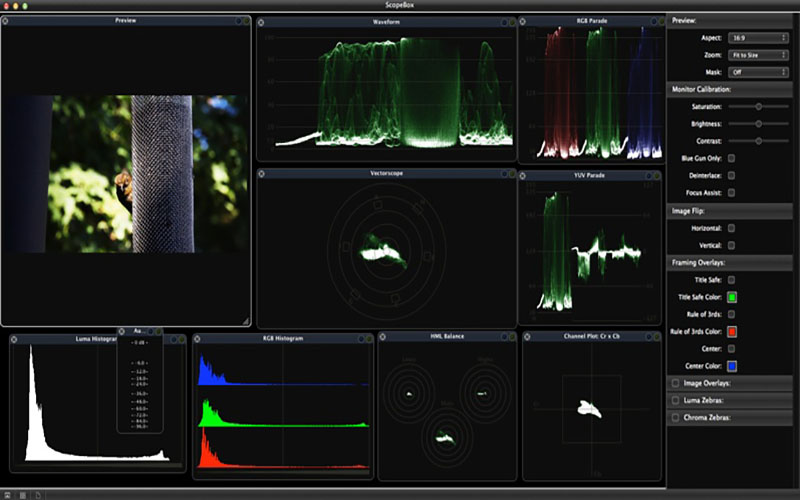Close the Waveform scope panel
Screen dimensions: 800x500
click(x=261, y=22)
